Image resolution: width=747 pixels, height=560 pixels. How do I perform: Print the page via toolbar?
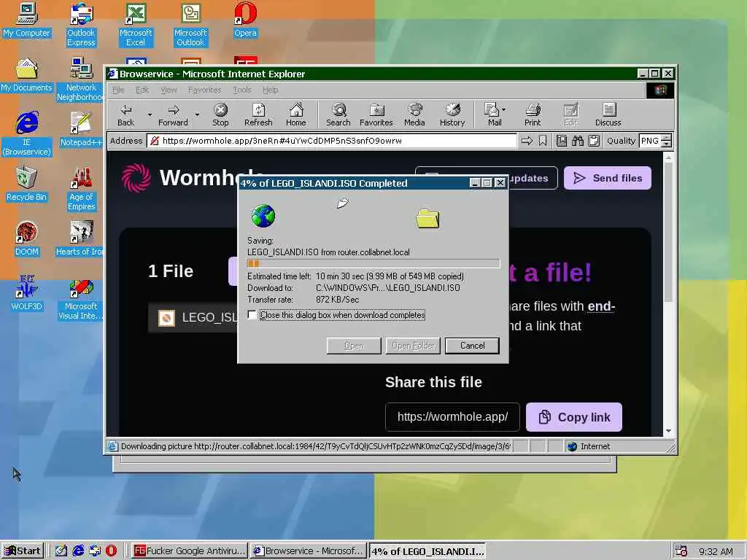533,115
